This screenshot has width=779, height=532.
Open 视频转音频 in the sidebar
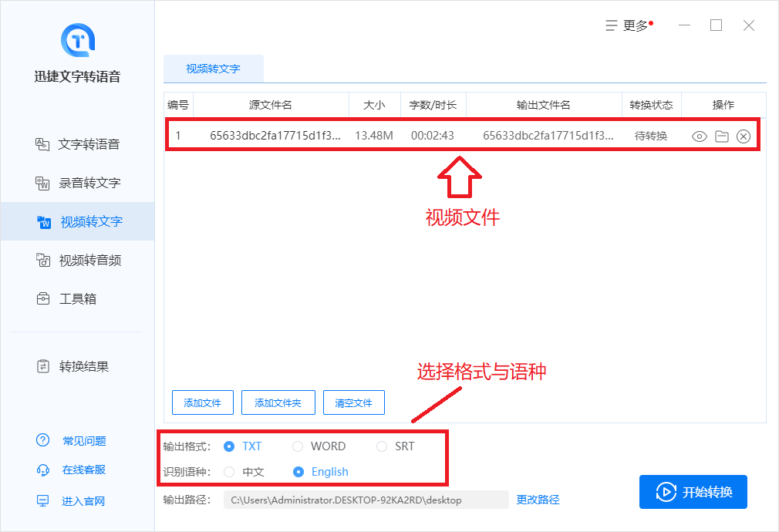pos(77,261)
